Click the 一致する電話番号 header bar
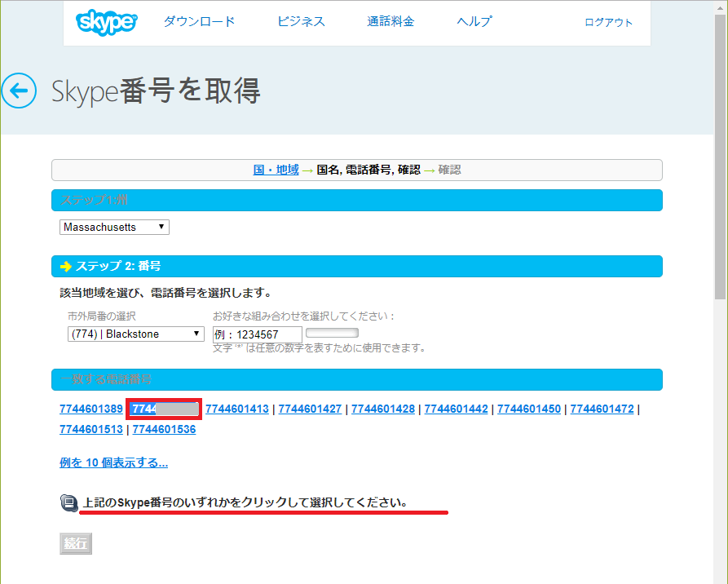The image size is (728, 584). [356, 379]
